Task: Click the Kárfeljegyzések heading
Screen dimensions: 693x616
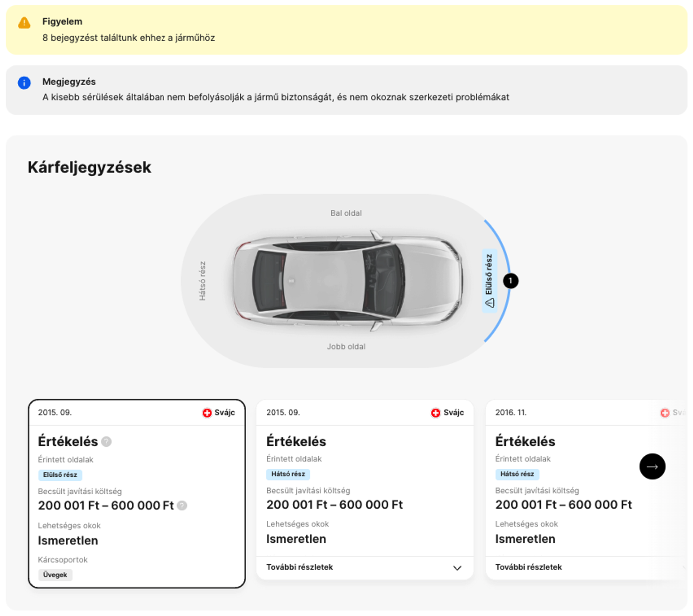Action: click(90, 167)
